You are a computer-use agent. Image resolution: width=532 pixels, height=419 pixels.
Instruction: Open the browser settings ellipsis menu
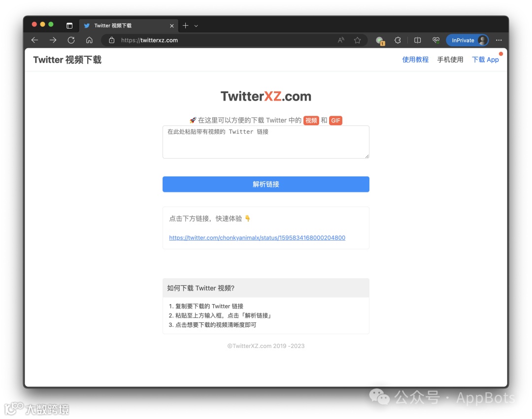499,40
